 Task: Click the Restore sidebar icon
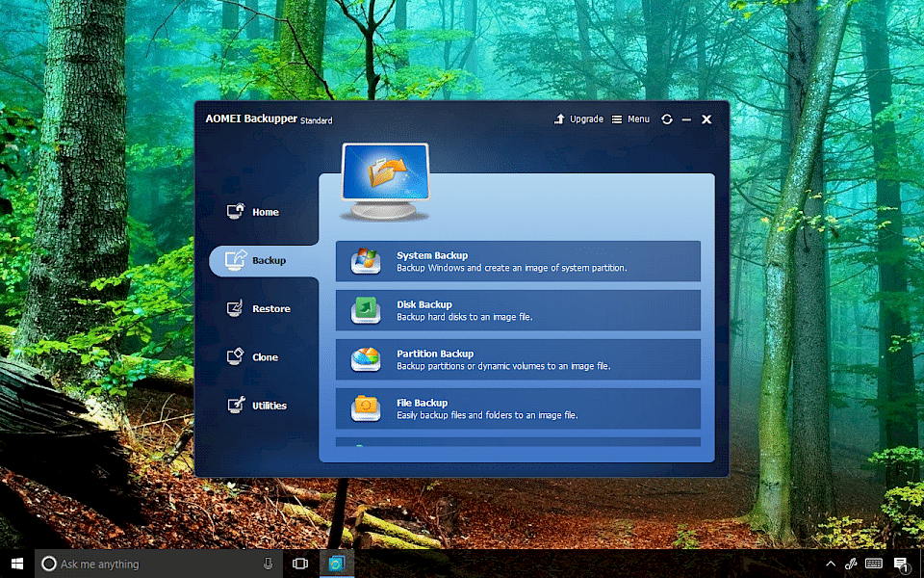(x=235, y=308)
